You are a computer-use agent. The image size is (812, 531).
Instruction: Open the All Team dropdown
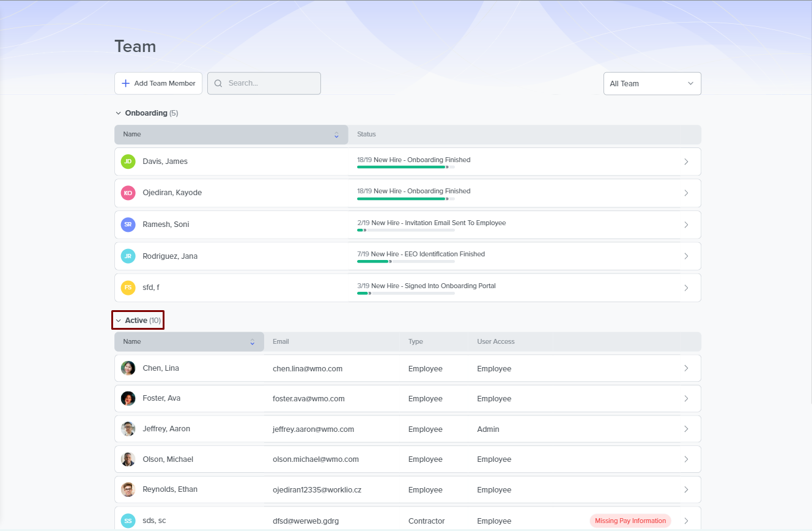[x=652, y=84]
